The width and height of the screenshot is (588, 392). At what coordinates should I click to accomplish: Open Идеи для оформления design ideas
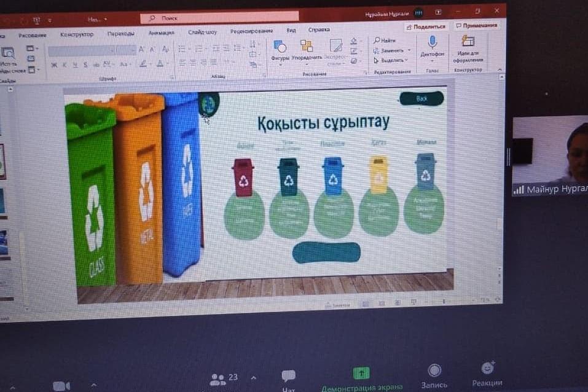468,42
